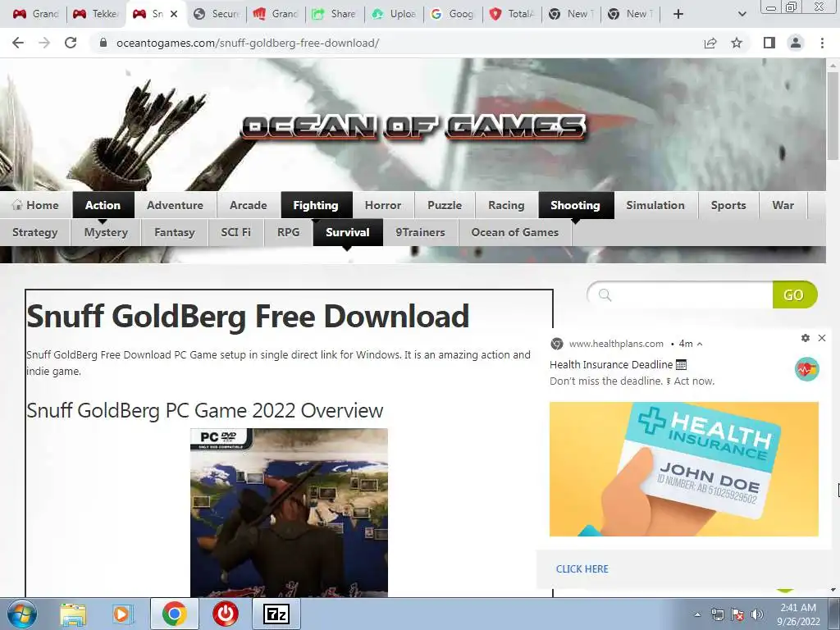Screen dimensions: 840x630
Task: Open the Sports category
Action: pyautogui.click(x=728, y=205)
